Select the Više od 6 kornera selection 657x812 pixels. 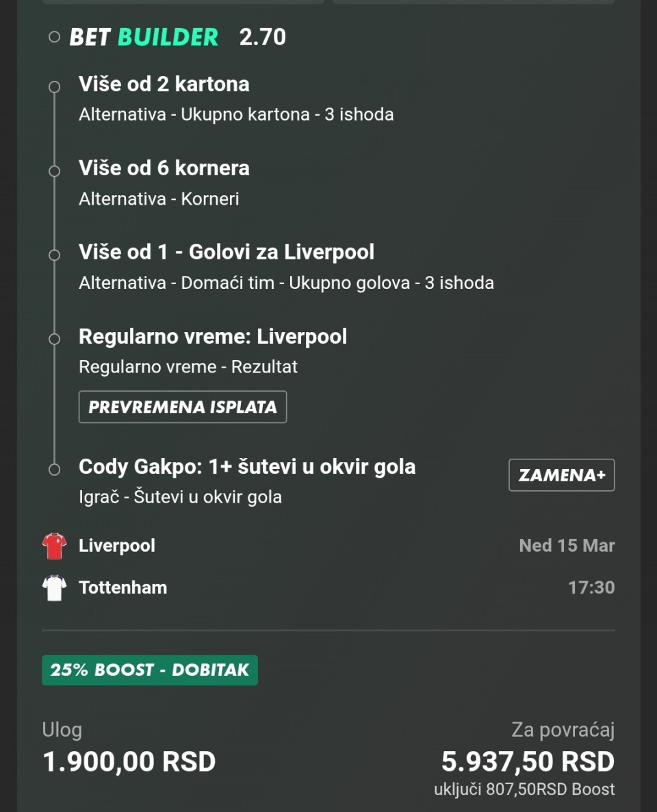click(164, 168)
